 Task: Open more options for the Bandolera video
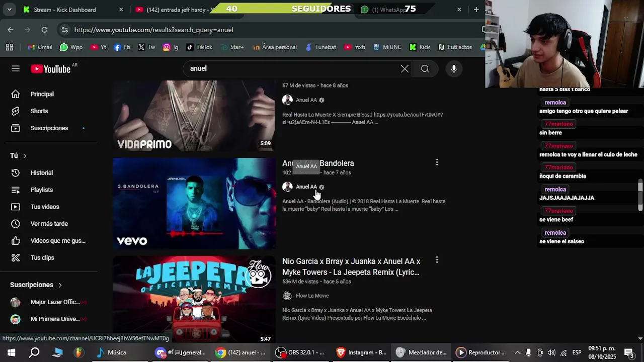(437, 162)
